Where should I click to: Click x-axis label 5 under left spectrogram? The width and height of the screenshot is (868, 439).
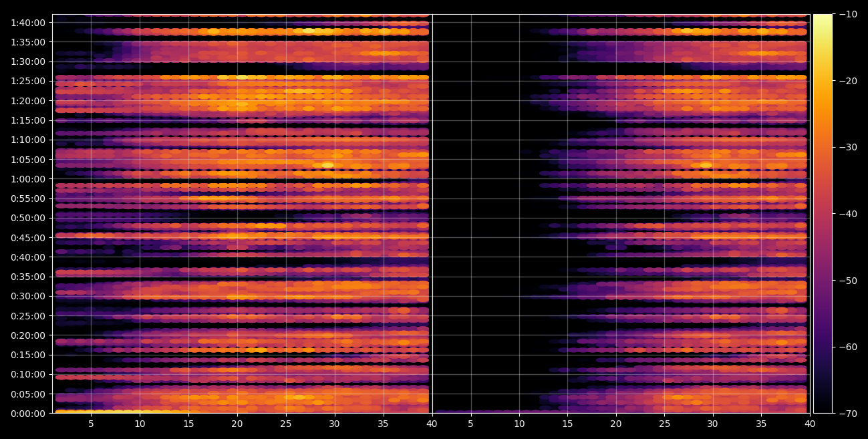(91, 424)
